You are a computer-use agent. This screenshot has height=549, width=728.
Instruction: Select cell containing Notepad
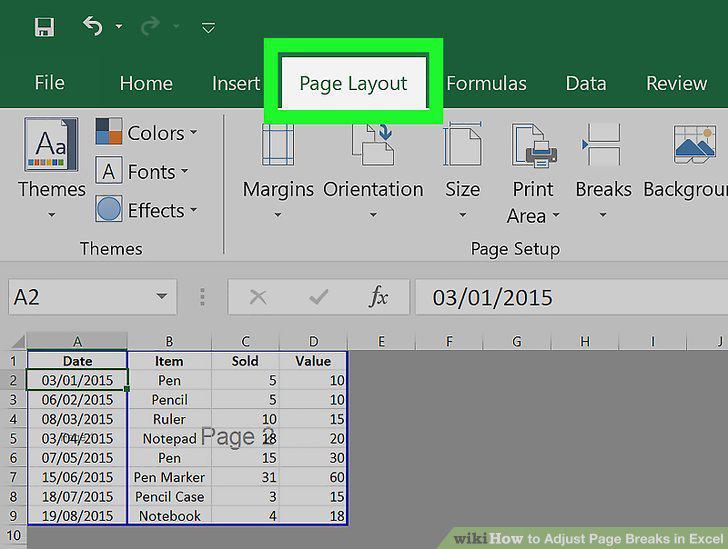pyautogui.click(x=169, y=438)
